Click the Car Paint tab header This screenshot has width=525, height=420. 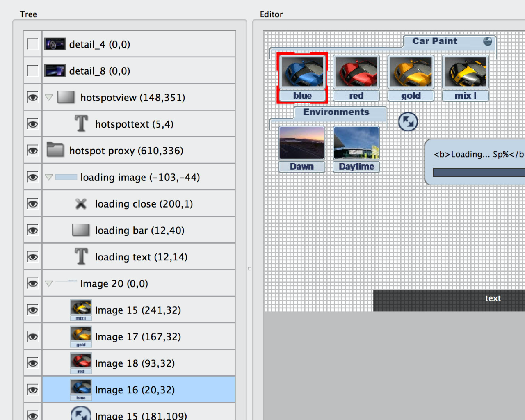pos(434,41)
